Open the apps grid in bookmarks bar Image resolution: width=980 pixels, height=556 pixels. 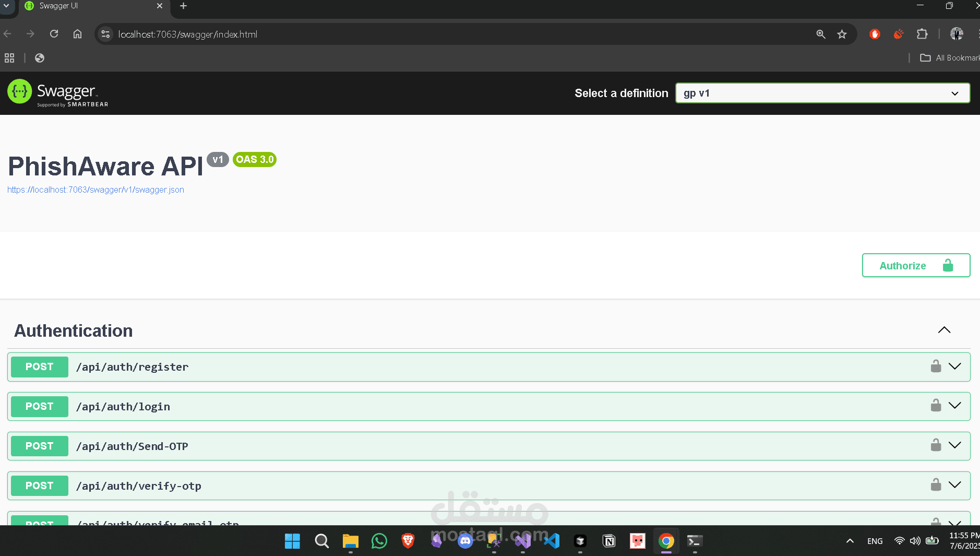[9, 58]
